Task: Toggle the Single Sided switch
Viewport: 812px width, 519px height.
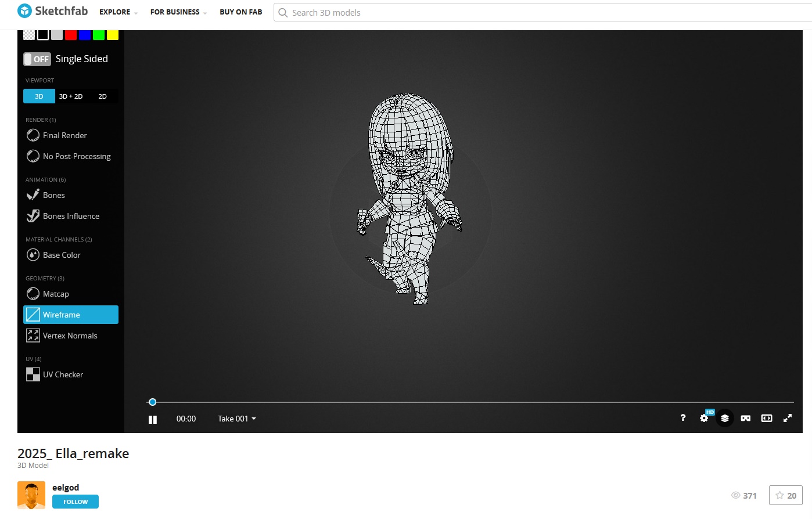Action: (37, 59)
